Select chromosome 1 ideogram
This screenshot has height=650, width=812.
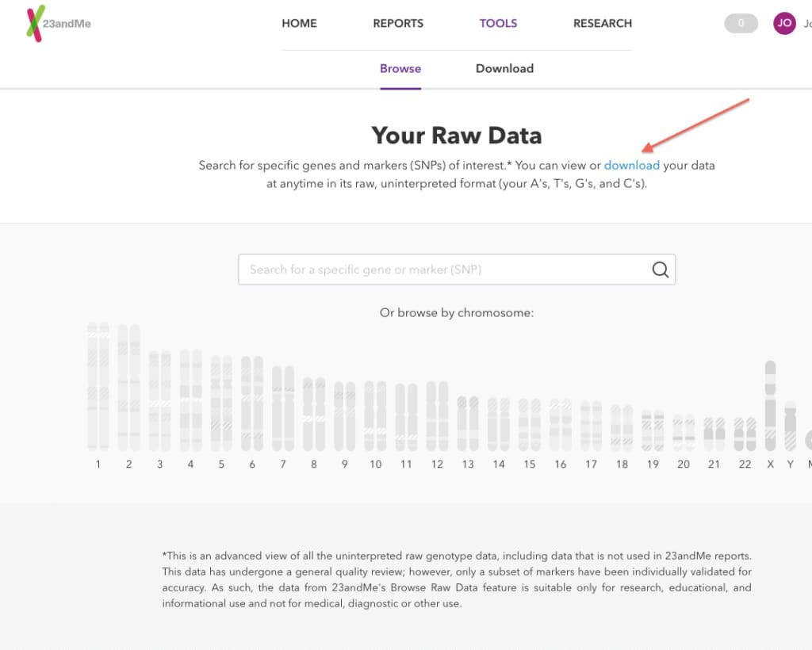tap(98, 388)
